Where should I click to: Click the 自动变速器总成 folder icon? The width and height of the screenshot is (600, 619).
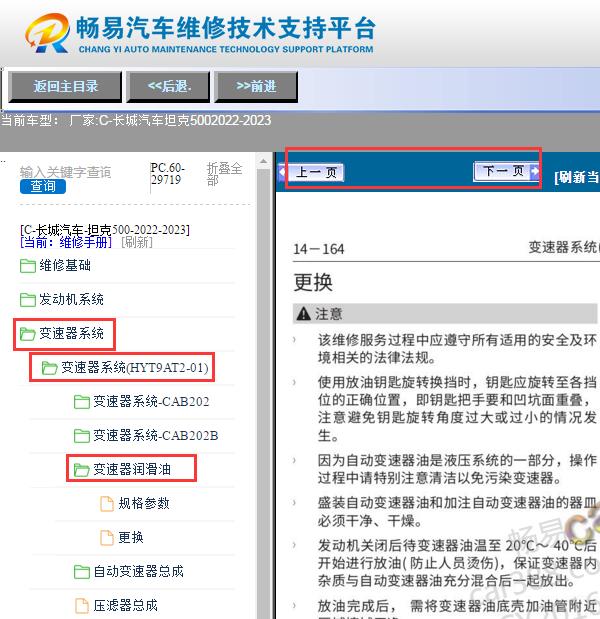click(82, 572)
